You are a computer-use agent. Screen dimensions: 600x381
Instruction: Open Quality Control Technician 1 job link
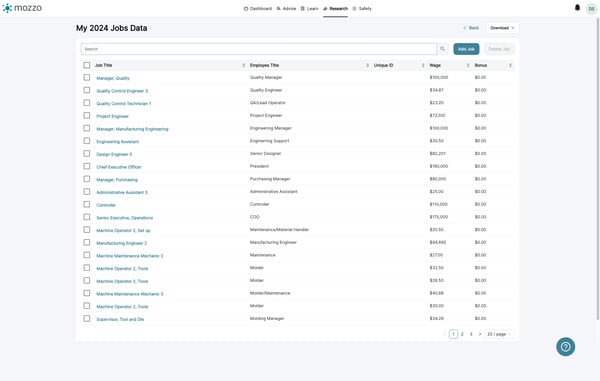tap(124, 104)
